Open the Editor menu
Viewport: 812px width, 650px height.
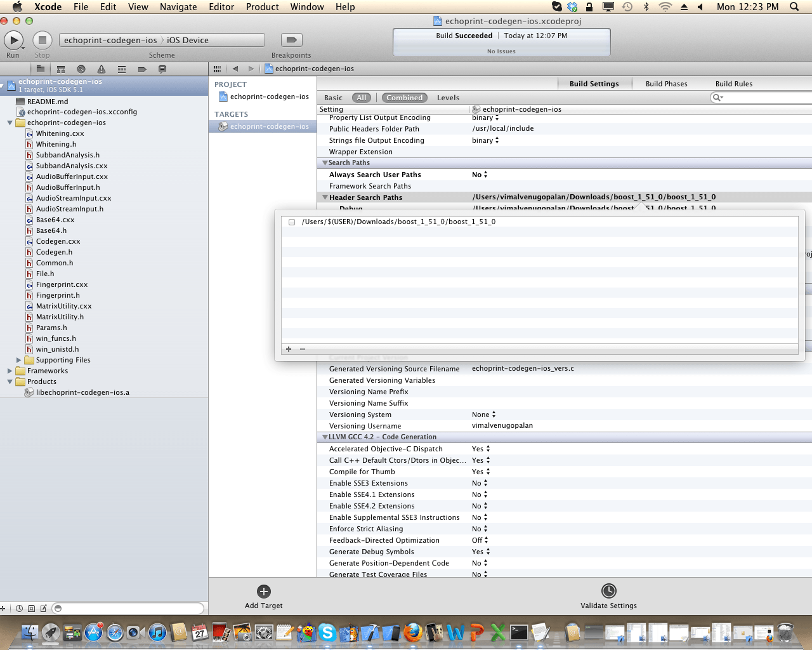click(221, 7)
